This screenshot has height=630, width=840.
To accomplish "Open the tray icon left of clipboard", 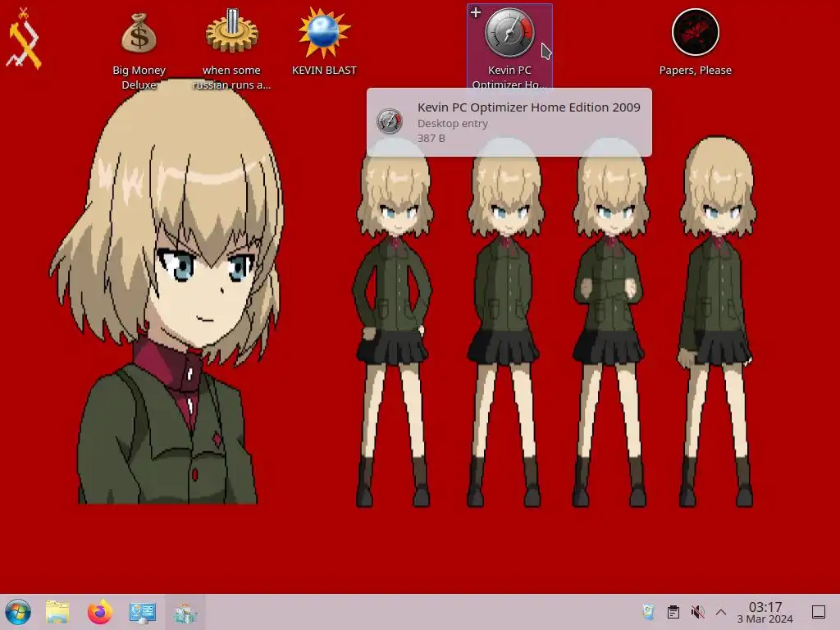I will [x=648, y=612].
